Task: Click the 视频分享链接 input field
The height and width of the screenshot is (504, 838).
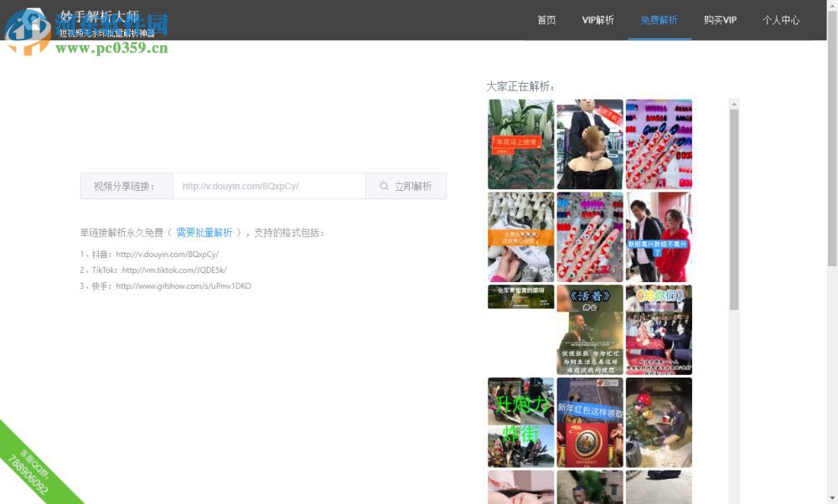Action: [269, 187]
